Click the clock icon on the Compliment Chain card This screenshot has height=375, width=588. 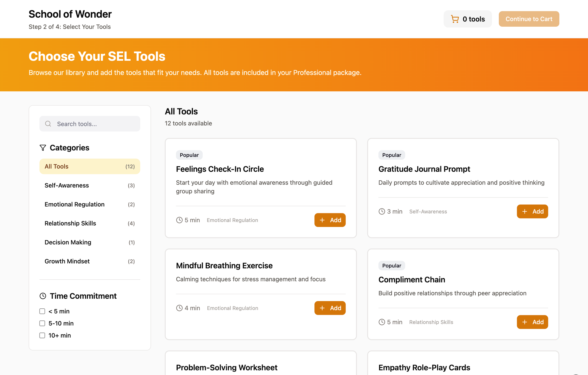(x=382, y=322)
